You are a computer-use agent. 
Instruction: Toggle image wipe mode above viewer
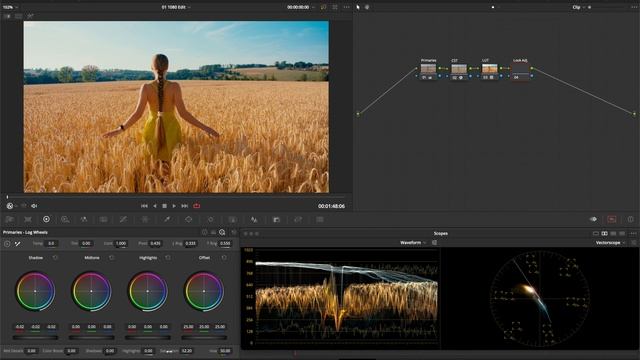tap(7, 16)
